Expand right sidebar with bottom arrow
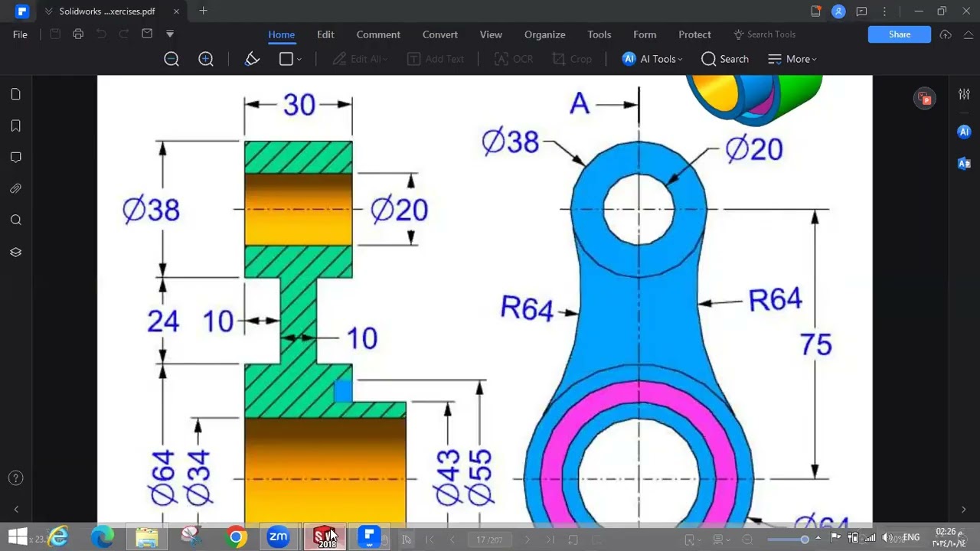 click(964, 509)
